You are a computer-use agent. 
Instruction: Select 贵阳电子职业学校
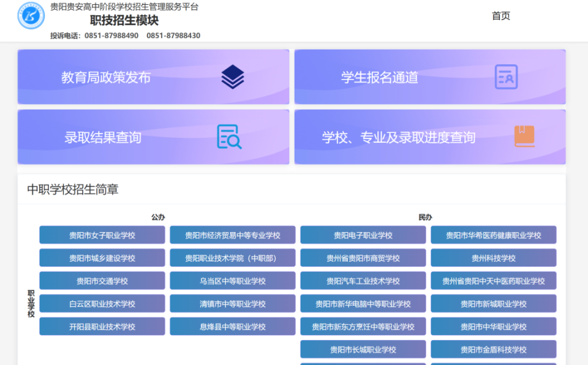363,235
